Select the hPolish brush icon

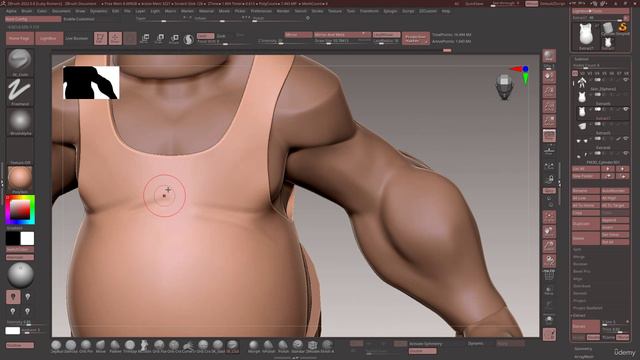[269, 346]
